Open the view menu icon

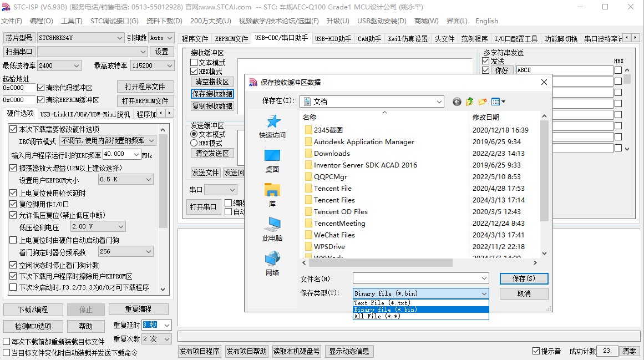point(498,102)
